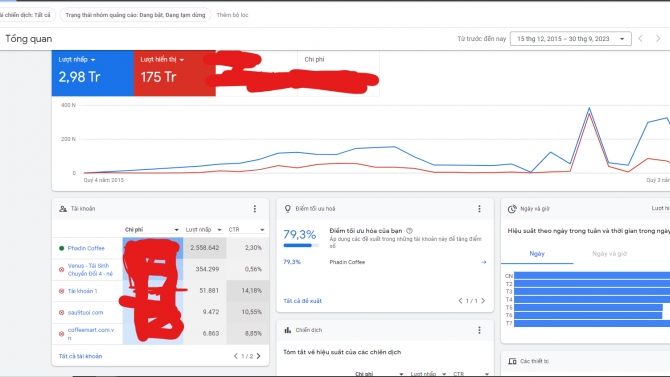Click the 'Thêm bộ lọc' add filter field
This screenshot has height=377, width=670.
[232, 15]
